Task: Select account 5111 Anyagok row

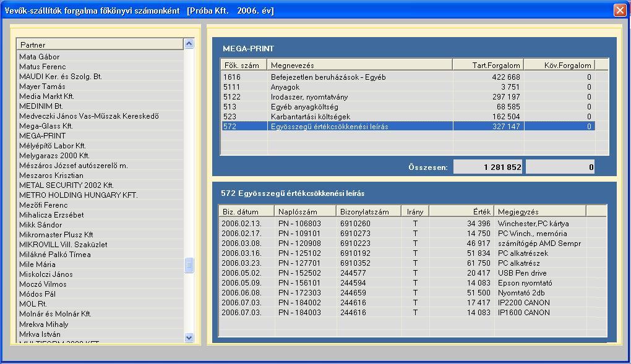Action: coord(408,87)
